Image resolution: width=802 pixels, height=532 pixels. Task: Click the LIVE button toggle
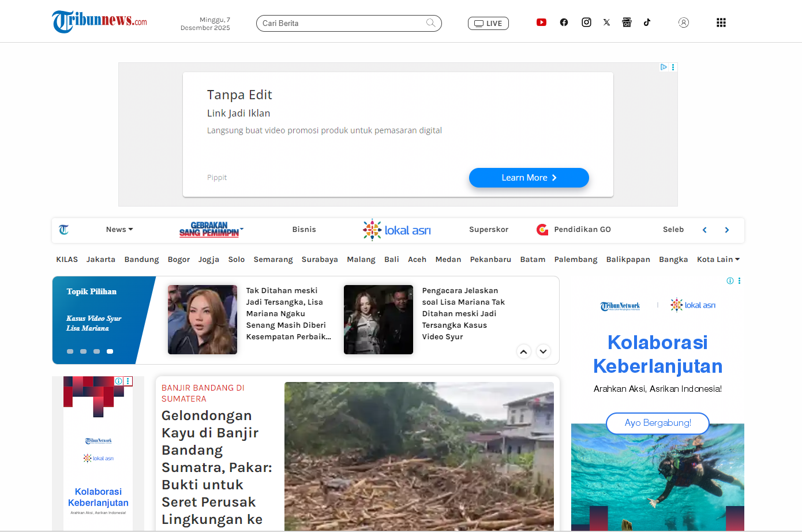(488, 23)
